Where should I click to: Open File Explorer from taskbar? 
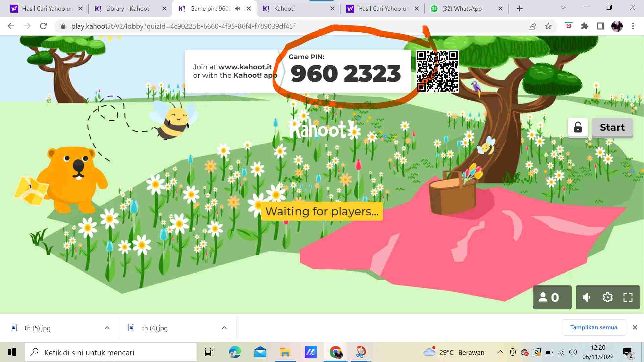pyautogui.click(x=285, y=352)
